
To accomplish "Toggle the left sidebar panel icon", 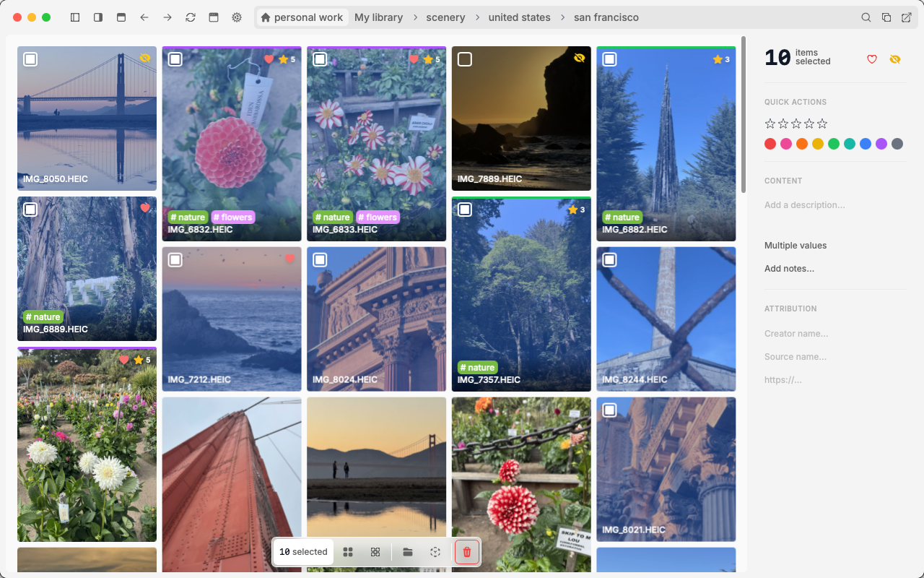I will pyautogui.click(x=75, y=17).
